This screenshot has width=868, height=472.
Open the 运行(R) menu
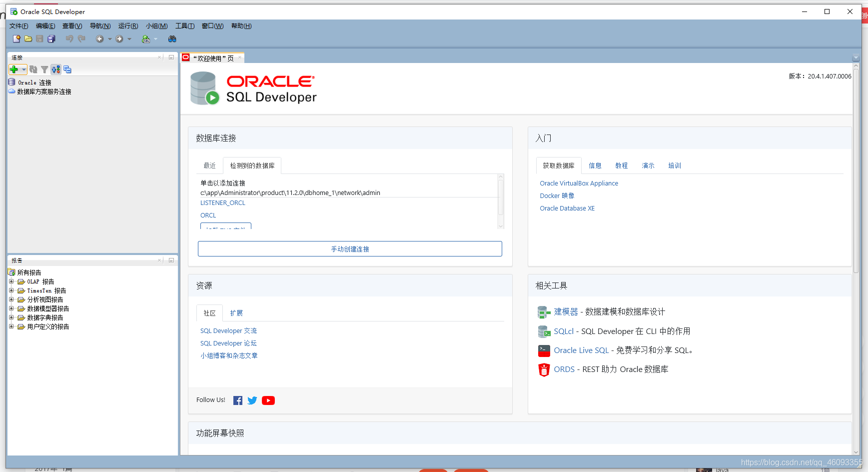pyautogui.click(x=128, y=26)
